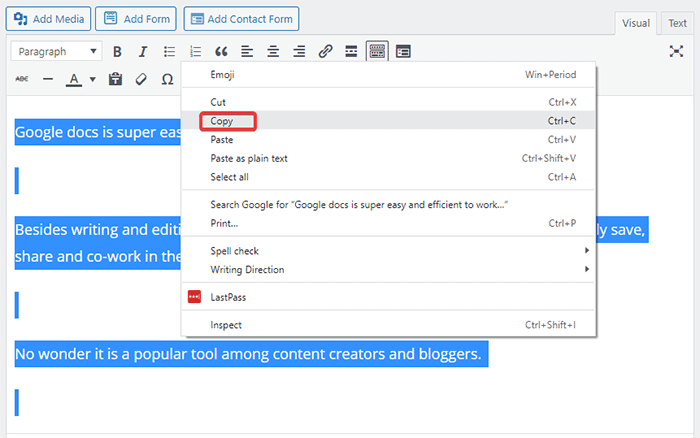Image resolution: width=700 pixels, height=438 pixels.
Task: Click the Add Media button
Action: [x=51, y=18]
